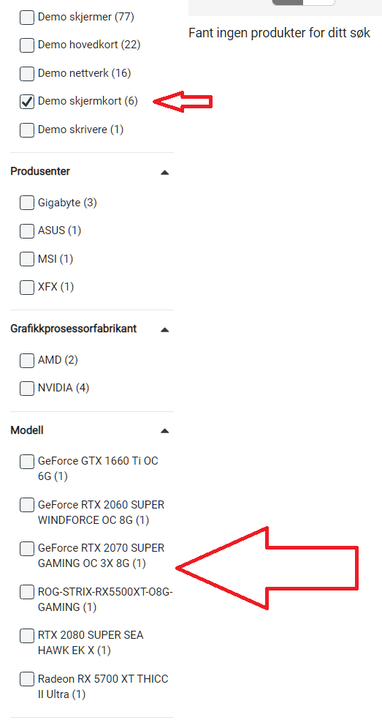
Task: Tick RTX 2080 SUPER SEA HAWK EK X
Action: [x=27, y=636]
